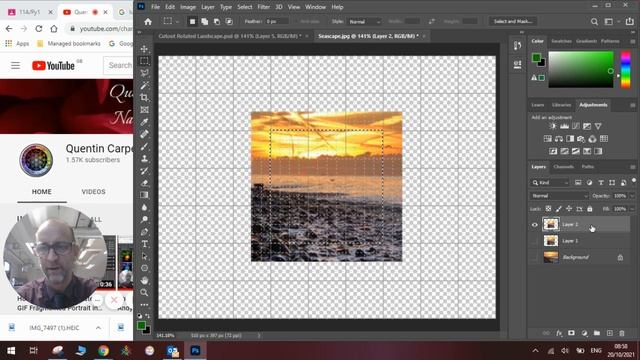Image resolution: width=640 pixels, height=360 pixels.
Task: Open YouTube hamburger guide menu
Action: tap(15, 65)
